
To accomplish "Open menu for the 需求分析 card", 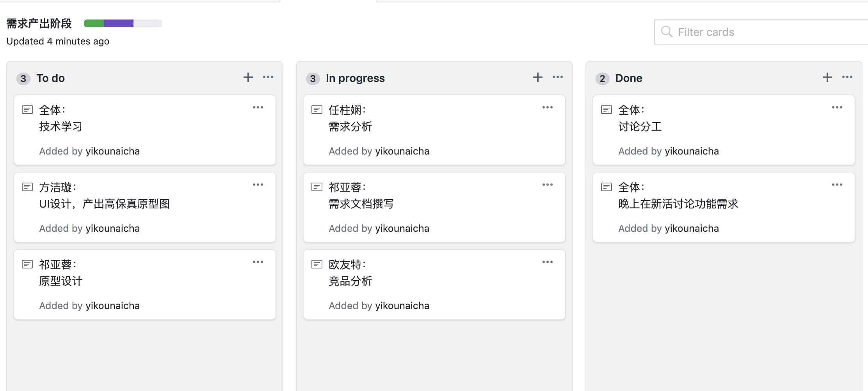I will tap(548, 107).
